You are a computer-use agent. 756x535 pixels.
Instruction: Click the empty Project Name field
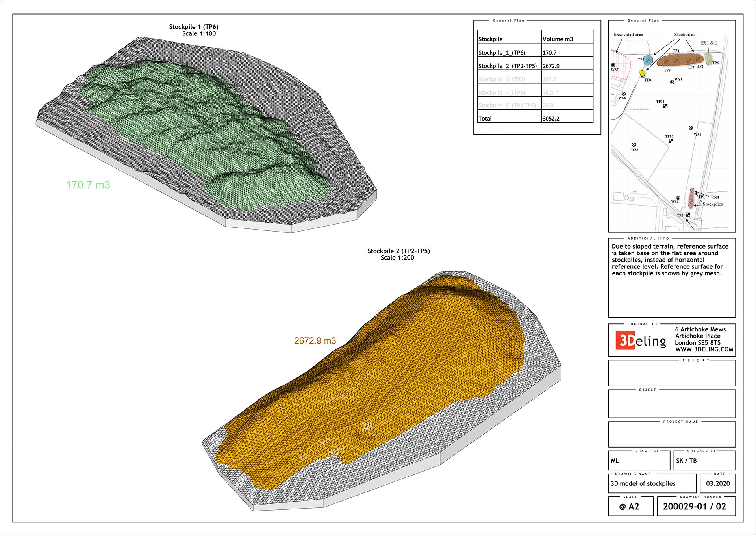[671, 435]
